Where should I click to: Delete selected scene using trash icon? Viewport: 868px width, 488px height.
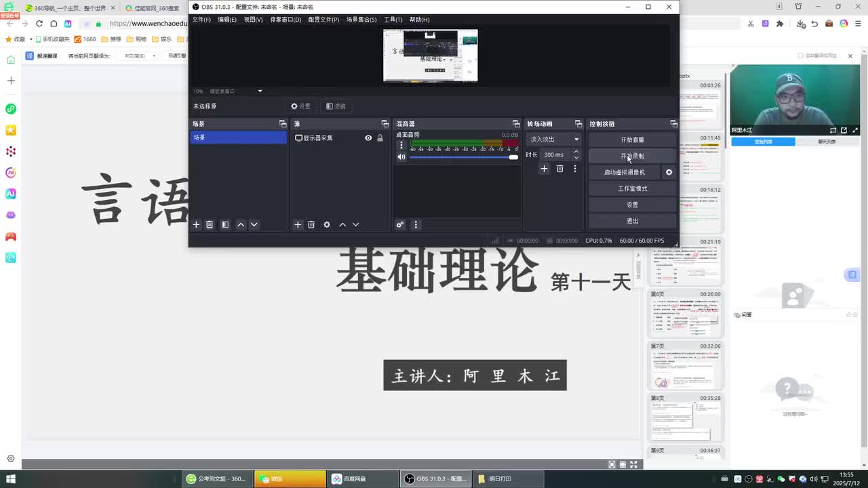(x=210, y=224)
